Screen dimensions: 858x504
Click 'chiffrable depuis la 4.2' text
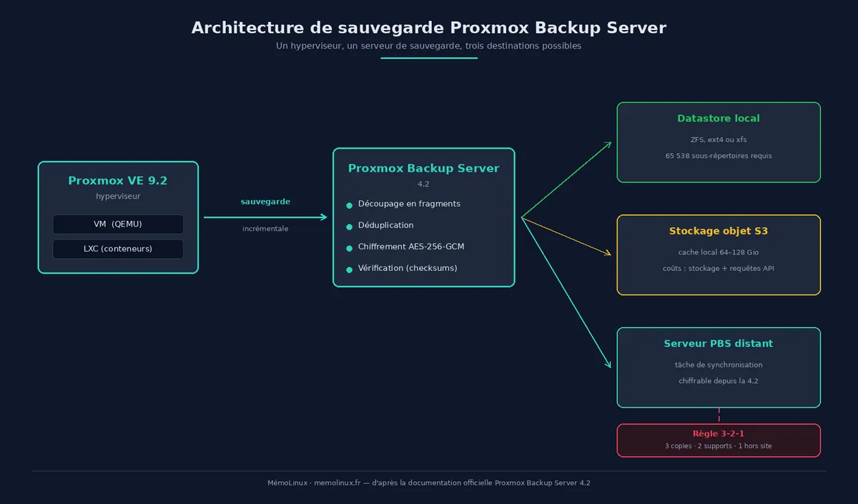click(x=719, y=381)
